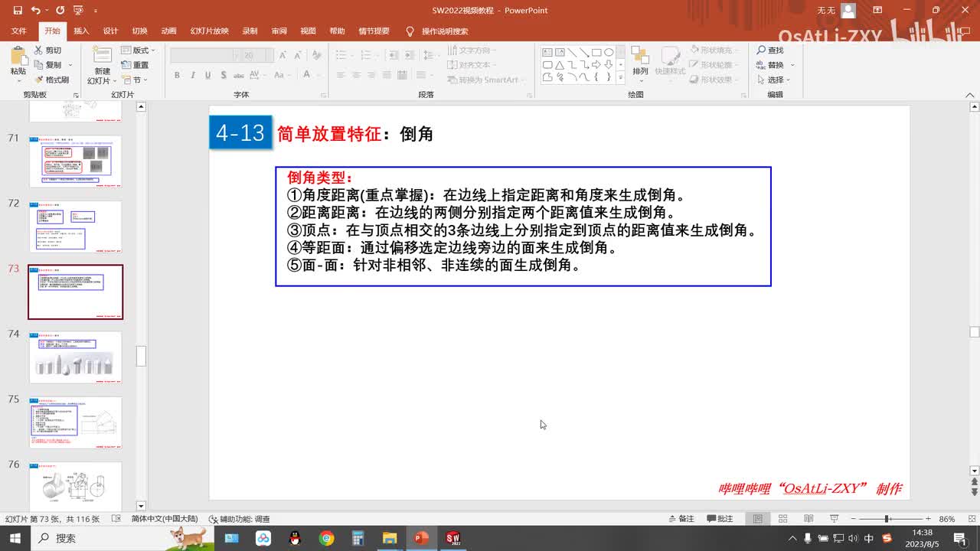Viewport: 980px width, 551px height.
Task: Reset the slide layout with 重置
Action: pos(136,65)
